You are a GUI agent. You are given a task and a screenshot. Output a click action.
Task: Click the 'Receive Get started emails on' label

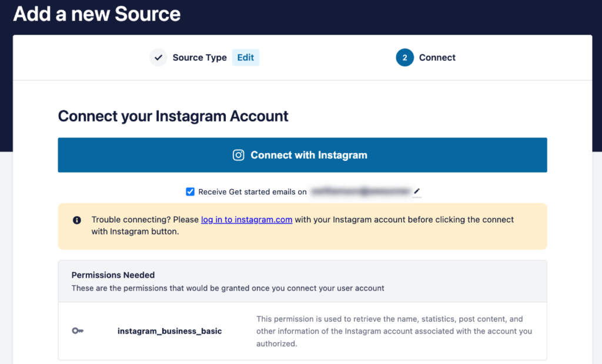252,192
